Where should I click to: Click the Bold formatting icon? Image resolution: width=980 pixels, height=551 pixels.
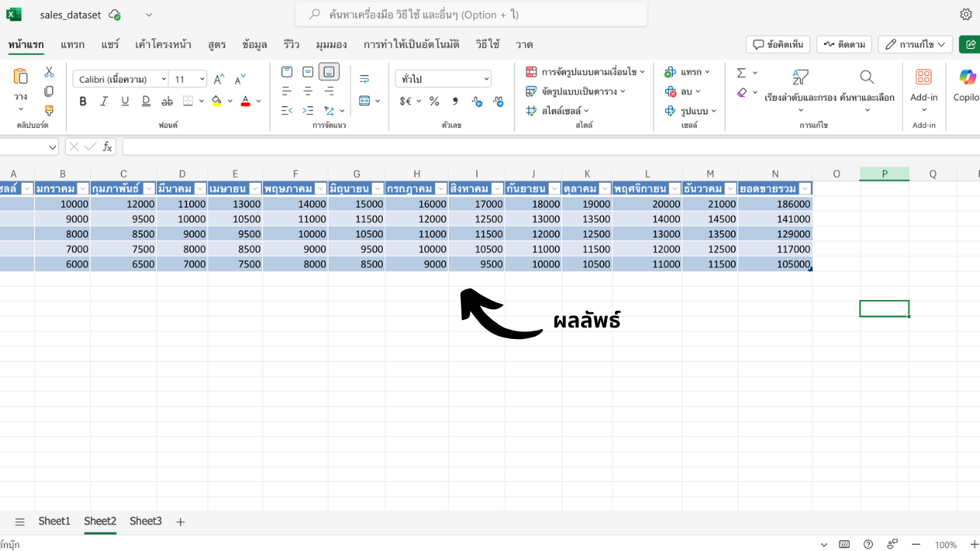(x=83, y=101)
